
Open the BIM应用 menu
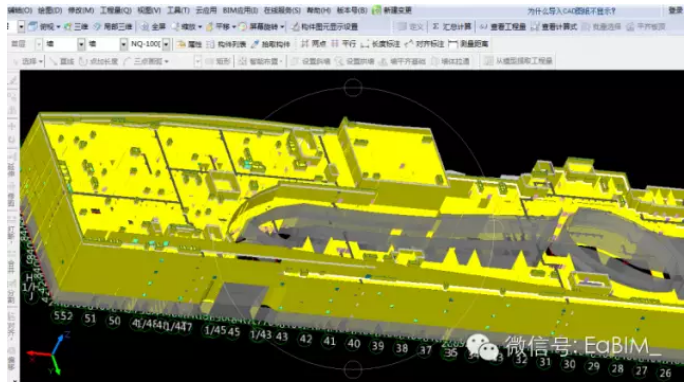click(240, 10)
